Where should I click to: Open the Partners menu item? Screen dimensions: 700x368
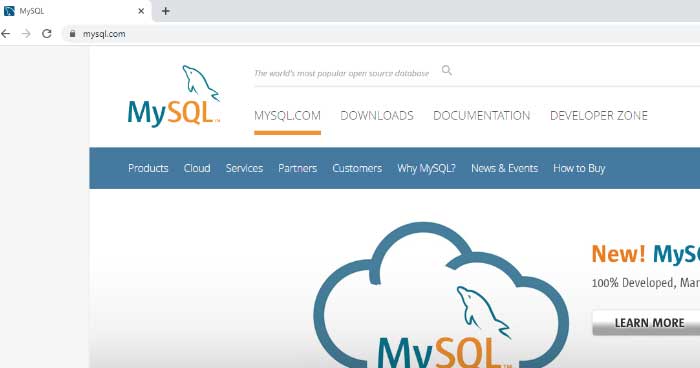point(298,168)
